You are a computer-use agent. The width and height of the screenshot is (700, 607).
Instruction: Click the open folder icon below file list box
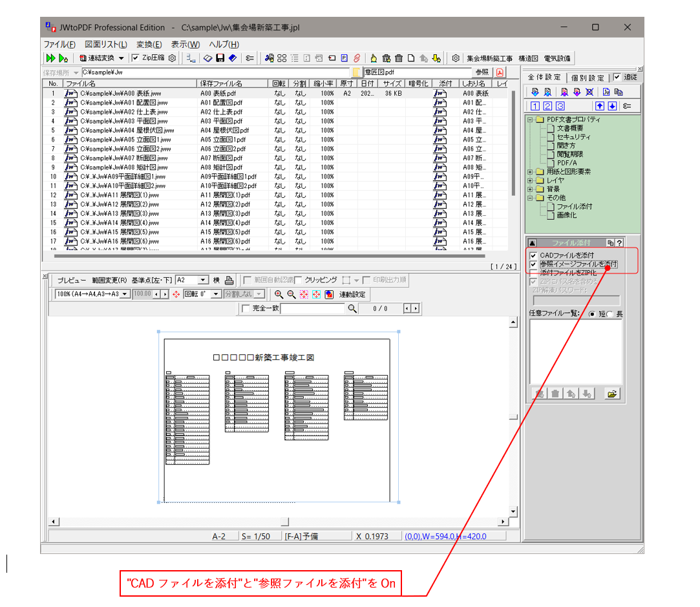point(611,394)
